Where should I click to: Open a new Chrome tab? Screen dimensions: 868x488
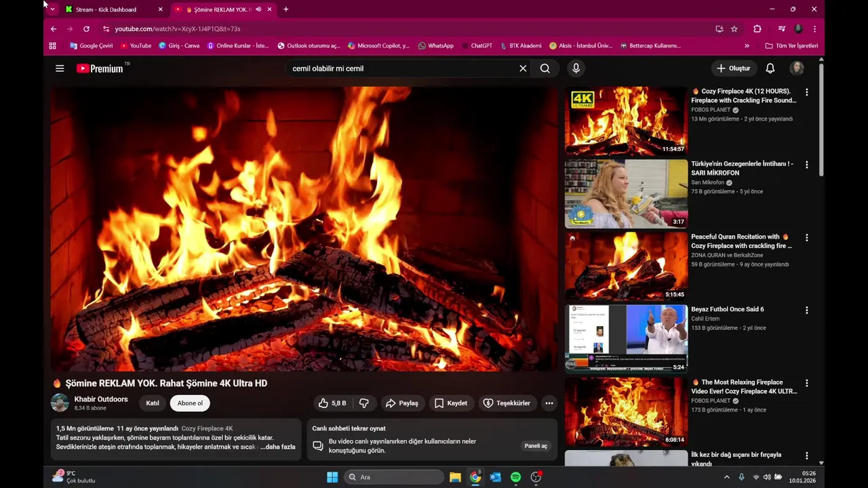coord(285,9)
